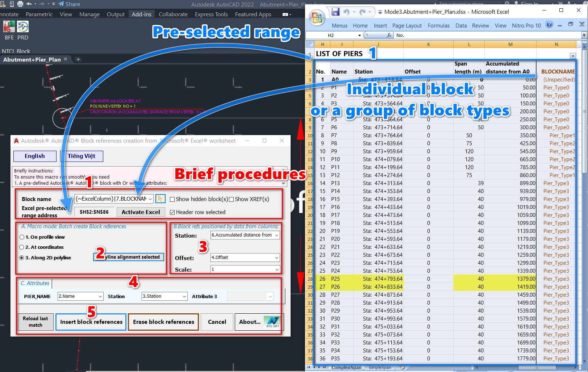Open the PIER_NAME attribute dropdown
The height and width of the screenshot is (372, 588).
click(100, 296)
